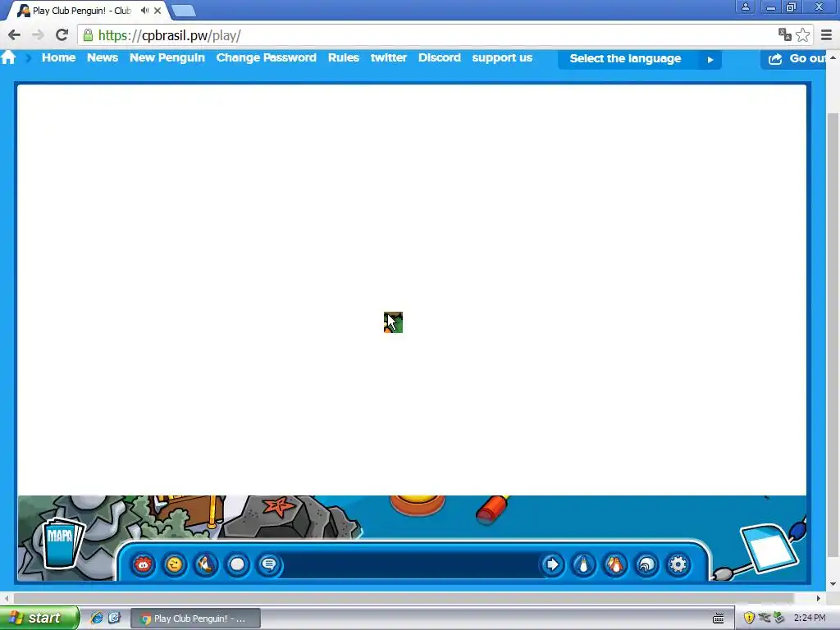Click the on-screen keyboard tray icon
Viewport: 840px width, 630px height.
click(719, 619)
